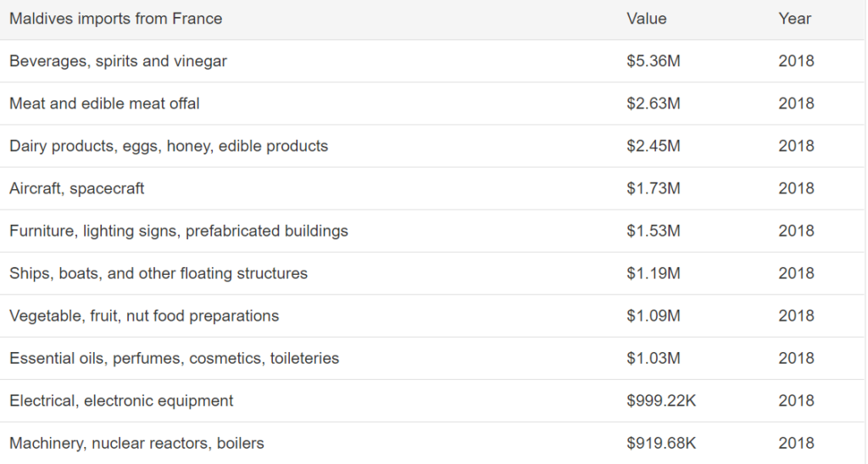The height and width of the screenshot is (464, 868).
Task: Click the $2.63M value cell
Action: coord(654,103)
